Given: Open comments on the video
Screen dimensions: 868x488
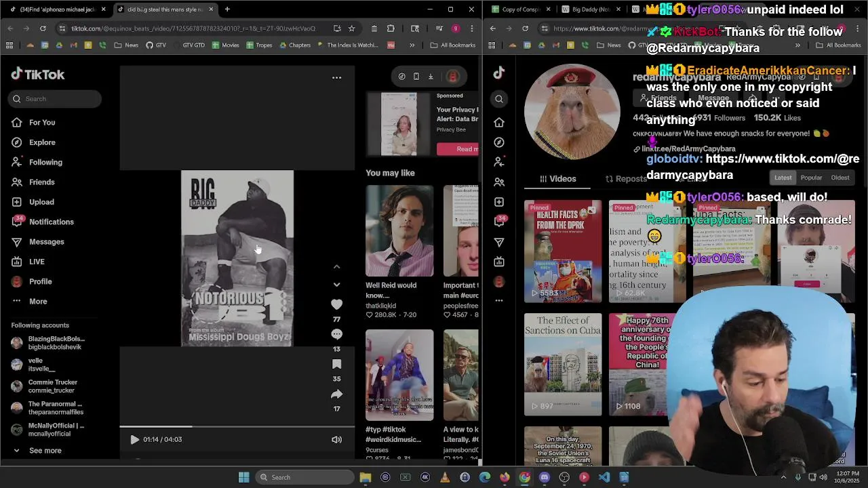Looking at the screenshot, I should (x=336, y=334).
